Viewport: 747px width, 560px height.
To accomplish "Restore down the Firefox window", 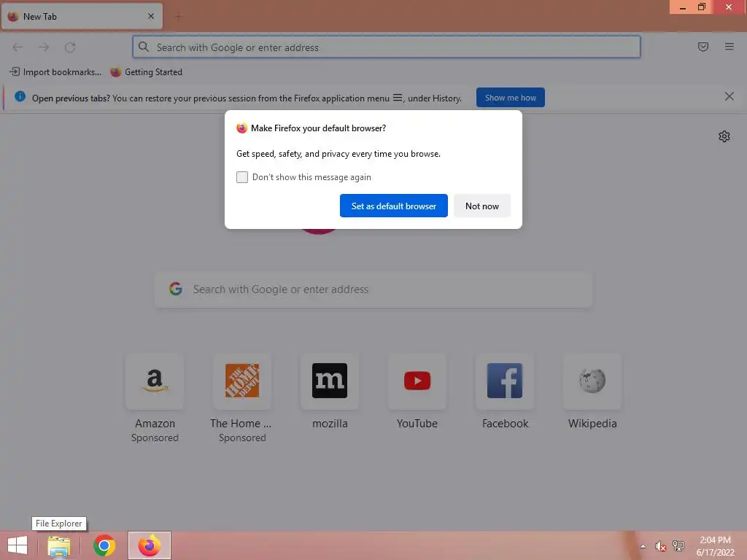I will pos(701,7).
